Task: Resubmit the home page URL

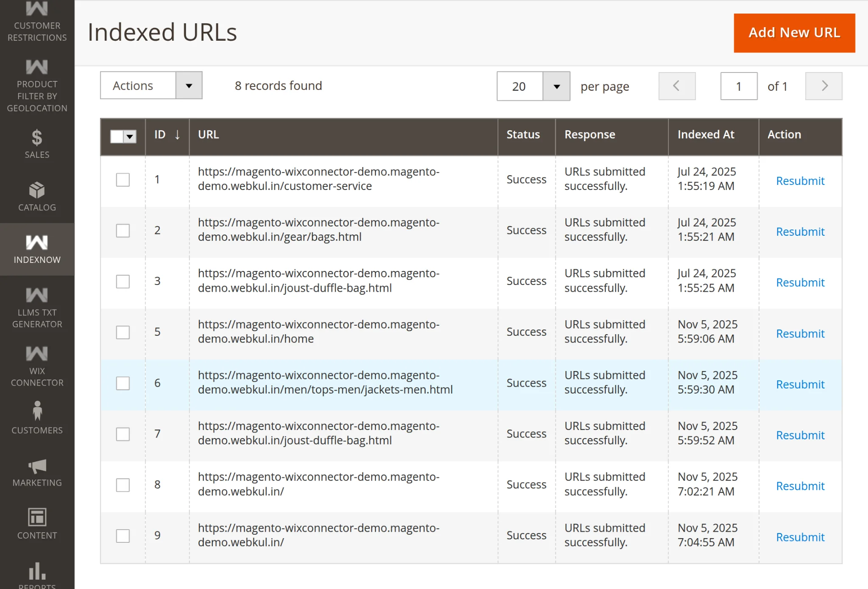Action: 800,334
